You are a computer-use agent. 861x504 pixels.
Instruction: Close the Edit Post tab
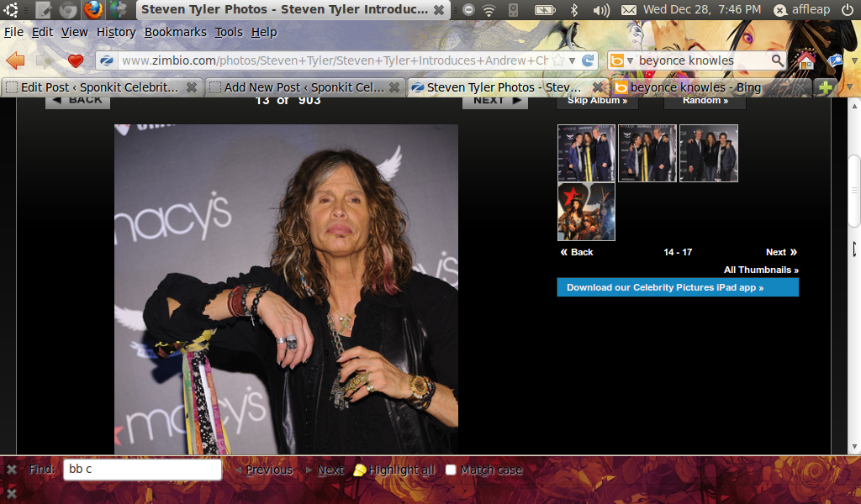pos(191,87)
